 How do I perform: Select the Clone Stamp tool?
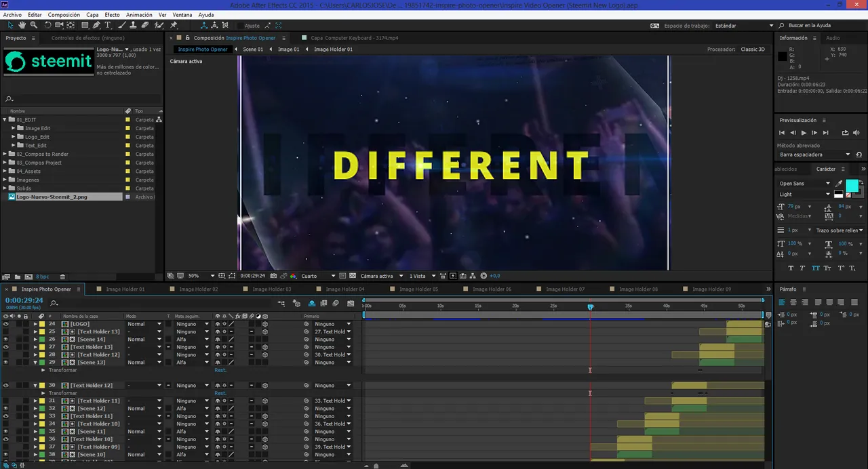[x=134, y=25]
